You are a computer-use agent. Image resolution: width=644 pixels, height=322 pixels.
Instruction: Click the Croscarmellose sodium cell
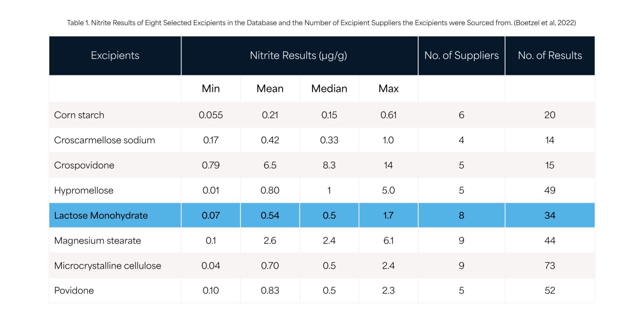coord(104,140)
